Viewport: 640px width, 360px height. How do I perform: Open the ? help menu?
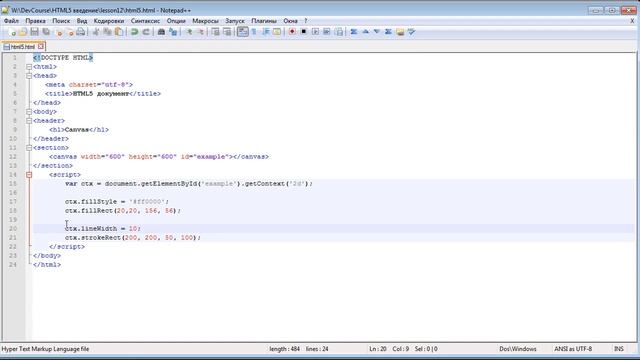point(305,21)
